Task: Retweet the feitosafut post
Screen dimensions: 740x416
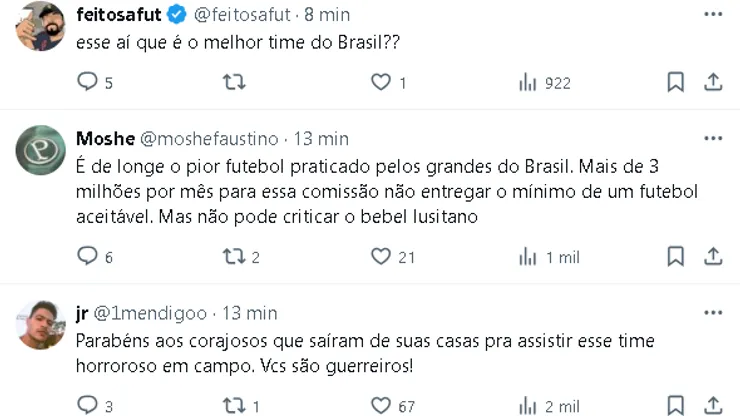Action: click(234, 82)
